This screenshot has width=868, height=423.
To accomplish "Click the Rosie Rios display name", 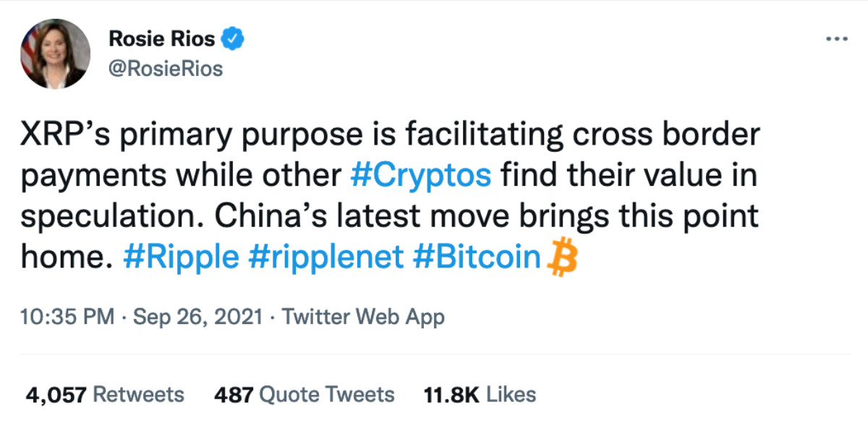I will [162, 39].
